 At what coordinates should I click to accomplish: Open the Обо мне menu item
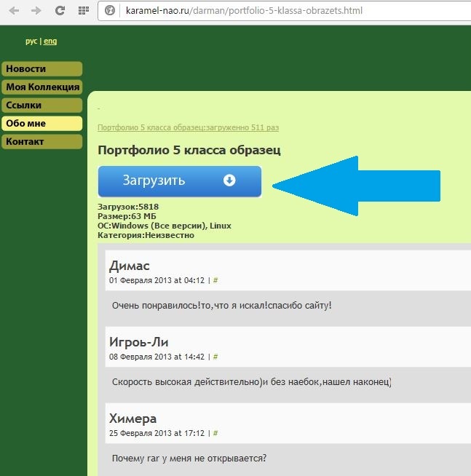pyautogui.click(x=42, y=124)
